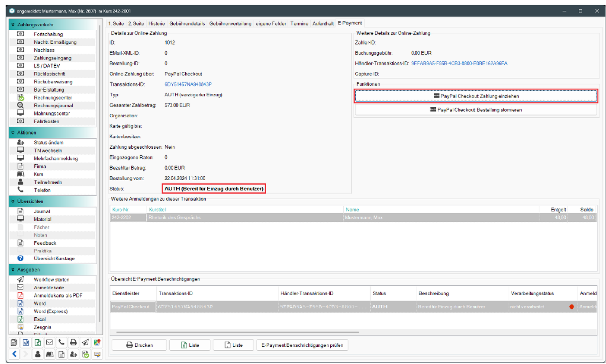
Task: Click E-Payment Benachrichtigungen prüfen button
Action: [303, 345]
